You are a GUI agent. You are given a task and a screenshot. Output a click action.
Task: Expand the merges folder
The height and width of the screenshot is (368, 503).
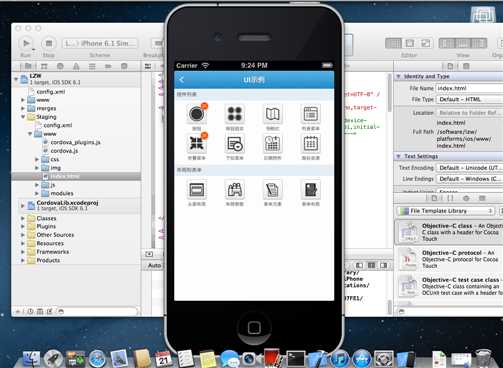coord(23,108)
